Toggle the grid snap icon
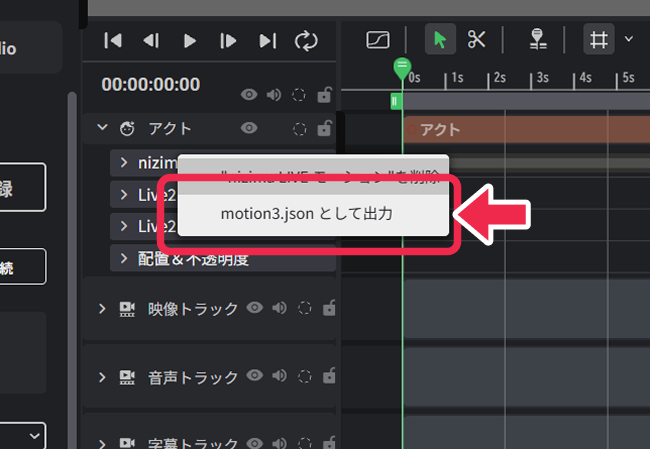This screenshot has width=650, height=449. [x=599, y=40]
